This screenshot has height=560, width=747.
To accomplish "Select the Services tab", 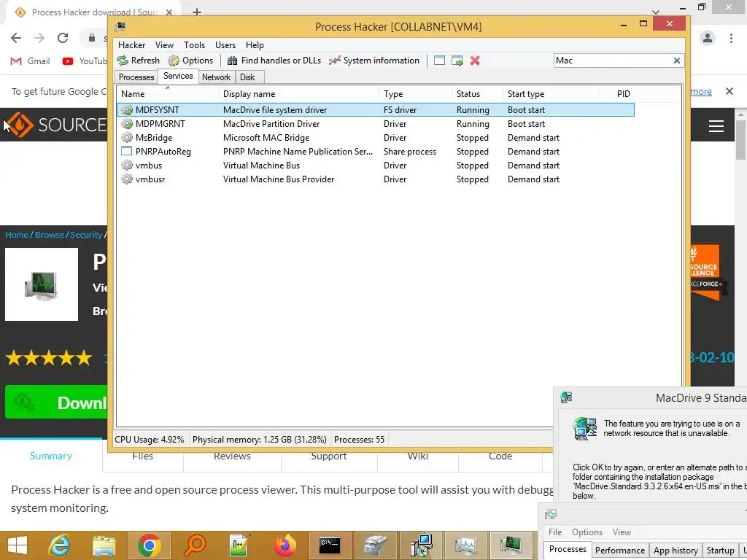I will [178, 76].
